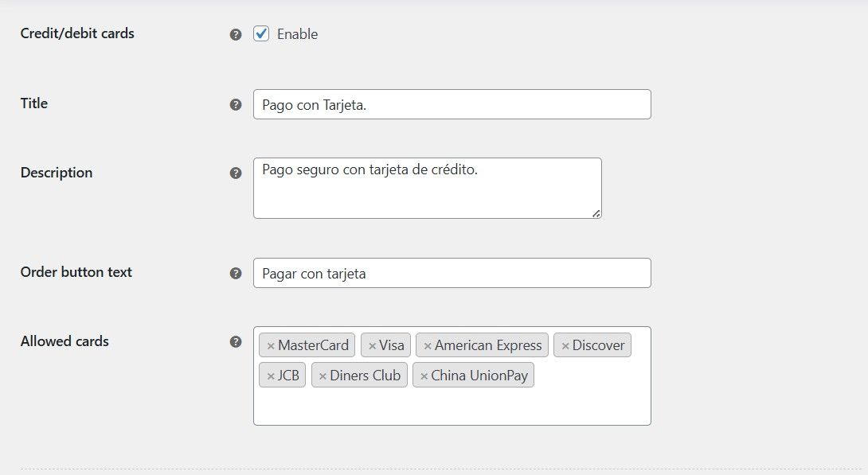Focus the Order button text field
Viewport: 868px width, 475px height.
[x=452, y=273]
